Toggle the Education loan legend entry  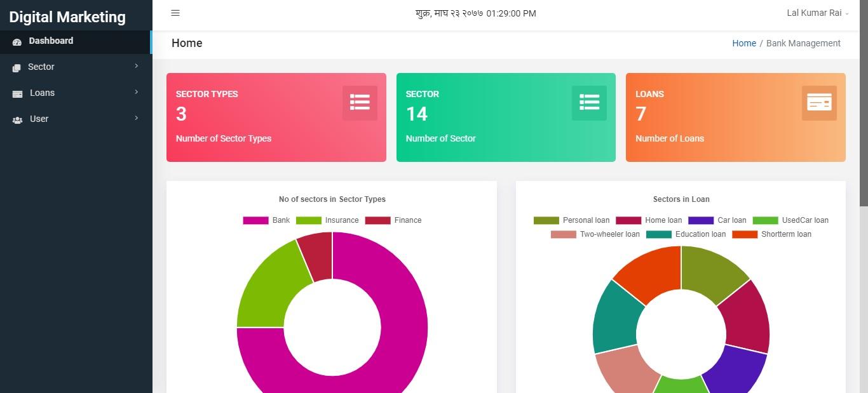(x=686, y=234)
